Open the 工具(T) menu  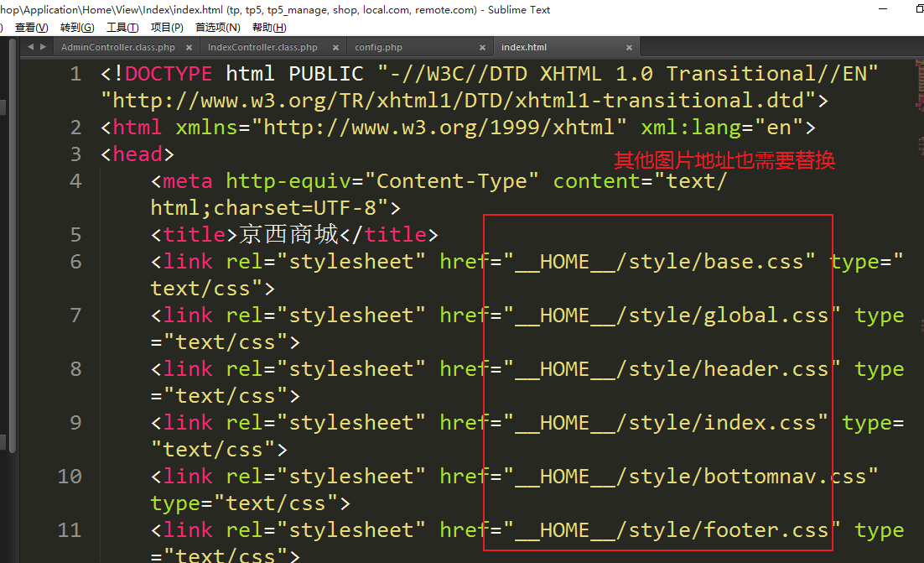point(122,28)
